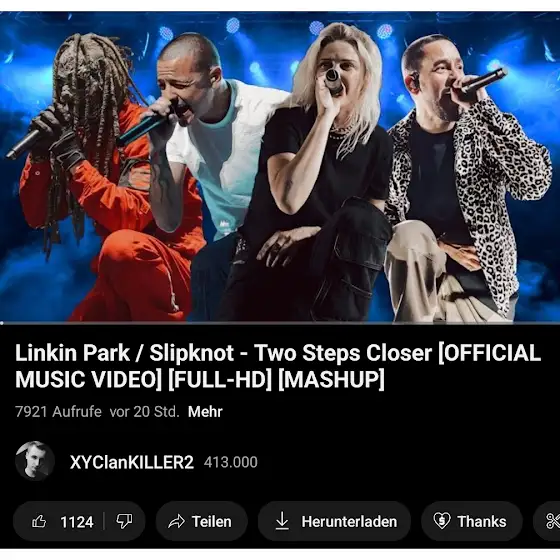Click the scrubber dot at progress start
Image resolution: width=560 pixels, height=560 pixels.
2,323
